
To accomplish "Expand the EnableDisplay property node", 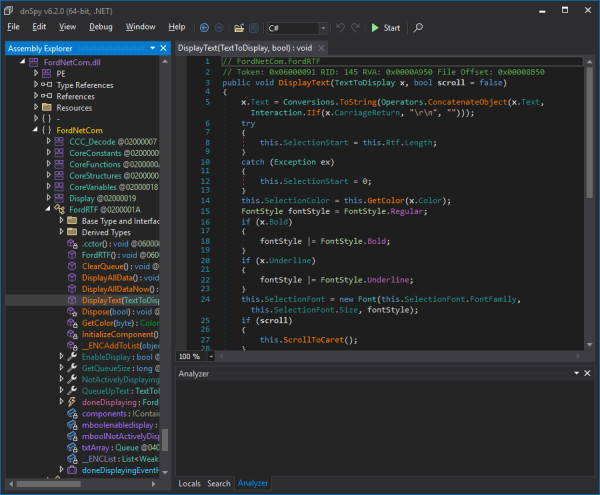I will click(x=62, y=356).
